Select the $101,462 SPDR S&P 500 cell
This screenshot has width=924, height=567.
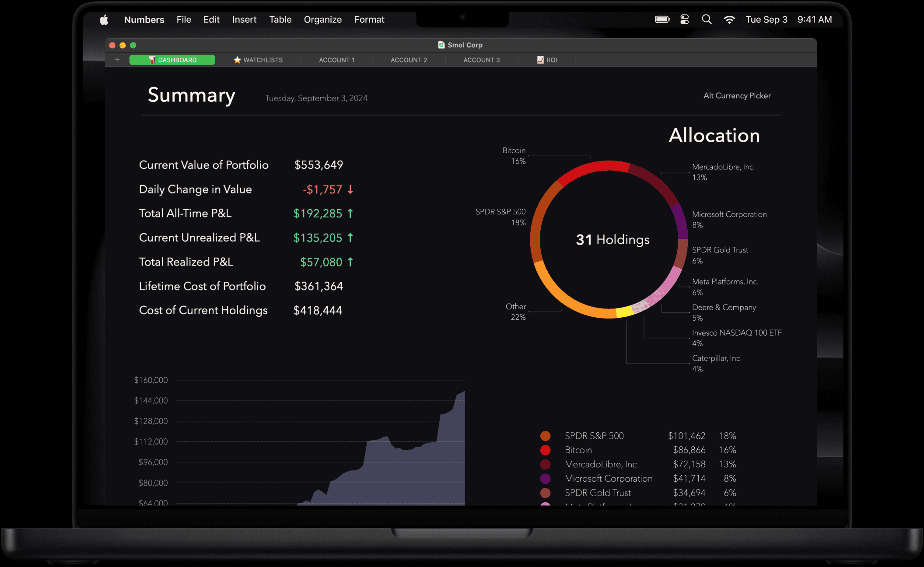pos(686,436)
